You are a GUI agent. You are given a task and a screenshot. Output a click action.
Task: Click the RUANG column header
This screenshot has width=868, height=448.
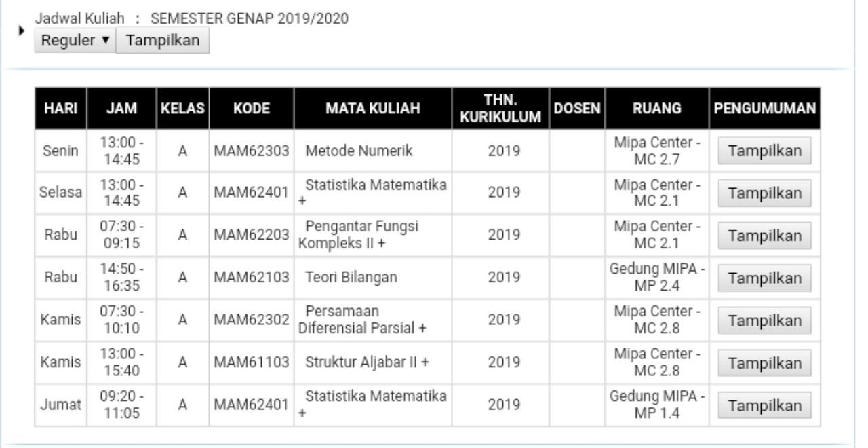click(657, 109)
